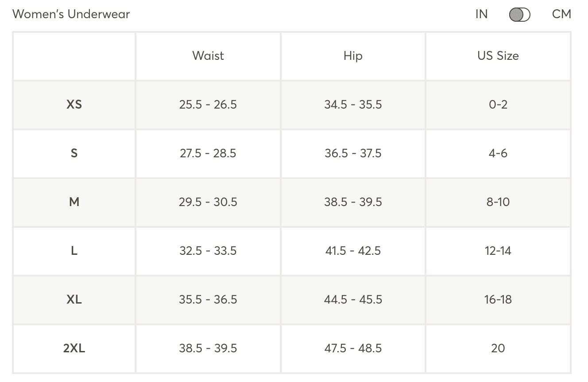
Task: Click US size cell 20
Action: click(x=498, y=348)
